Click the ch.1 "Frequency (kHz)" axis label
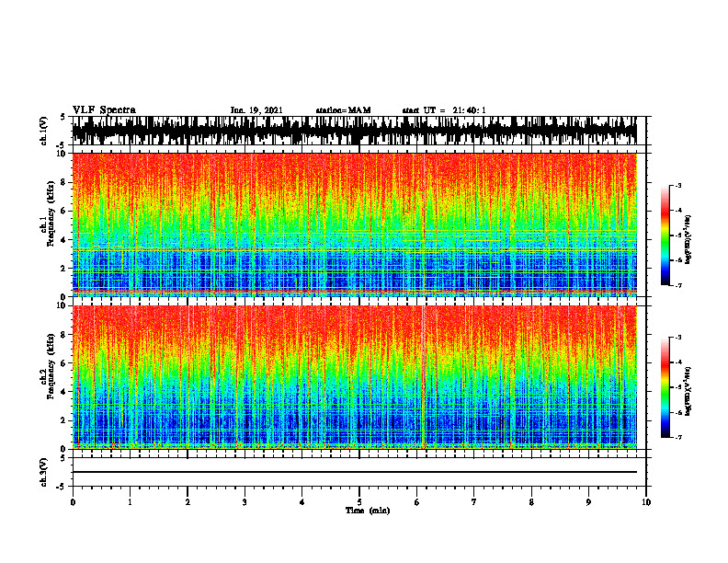This screenshot has height=563, width=728. coord(51,213)
